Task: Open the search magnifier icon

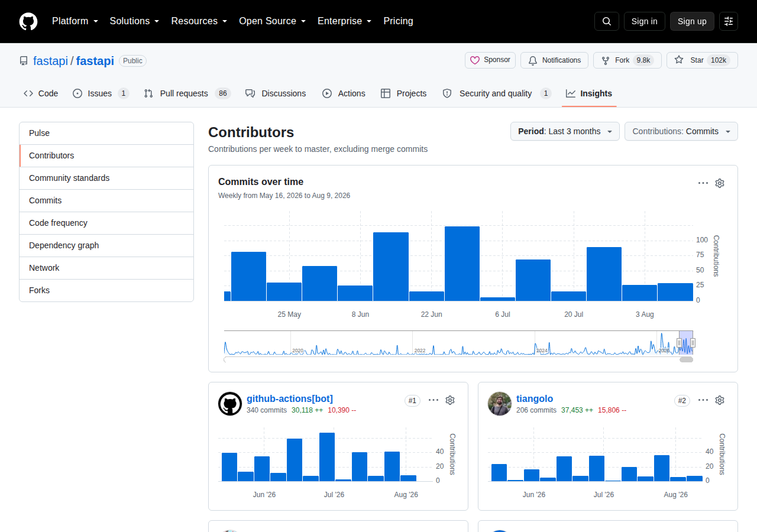Action: (607, 21)
